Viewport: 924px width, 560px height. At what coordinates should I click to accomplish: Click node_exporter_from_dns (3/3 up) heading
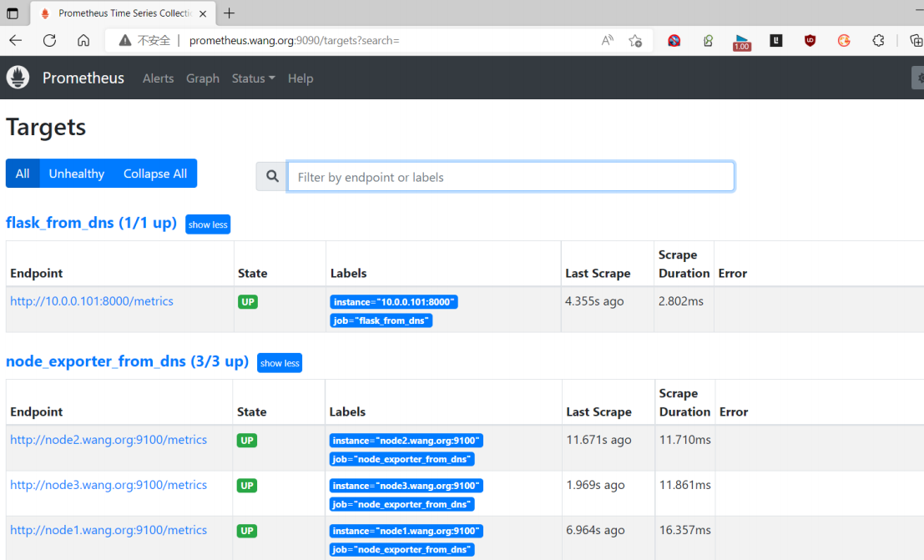127,361
